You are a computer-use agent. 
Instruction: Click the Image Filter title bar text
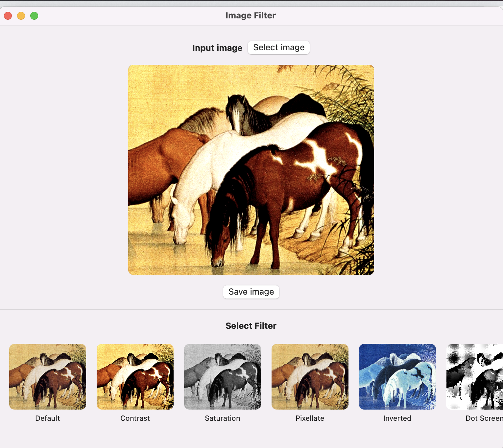(x=251, y=15)
